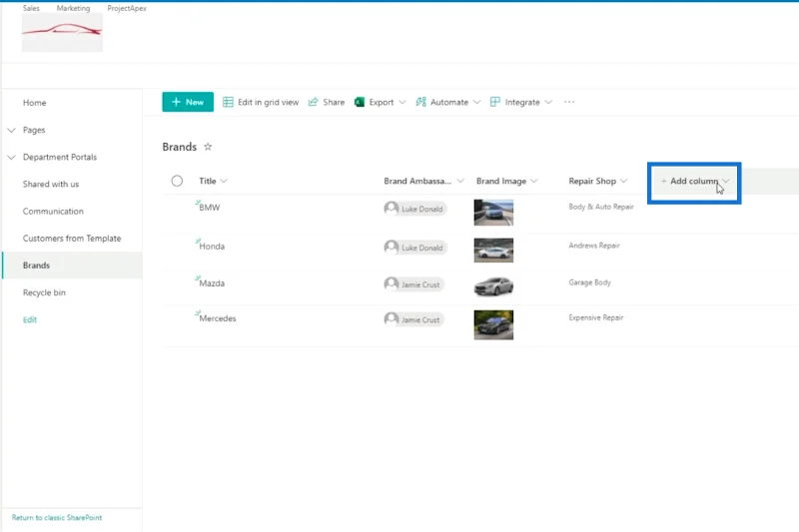
Task: Open Communication navigation link
Action: pos(53,212)
